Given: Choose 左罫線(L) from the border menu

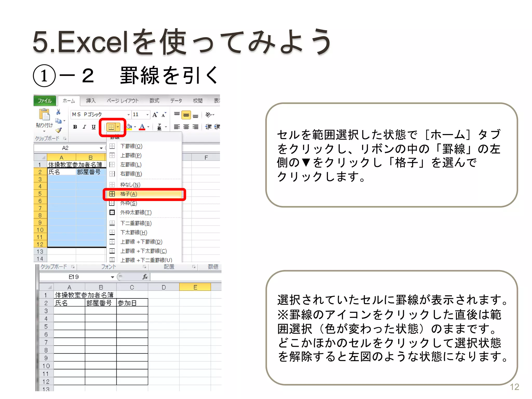Looking at the screenshot, I should point(144,165).
